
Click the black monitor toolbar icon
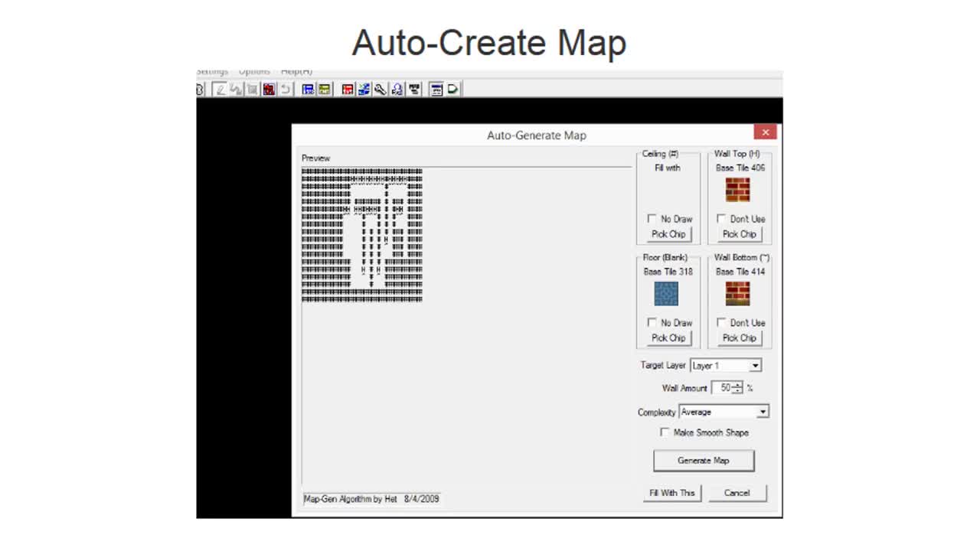pos(414,90)
